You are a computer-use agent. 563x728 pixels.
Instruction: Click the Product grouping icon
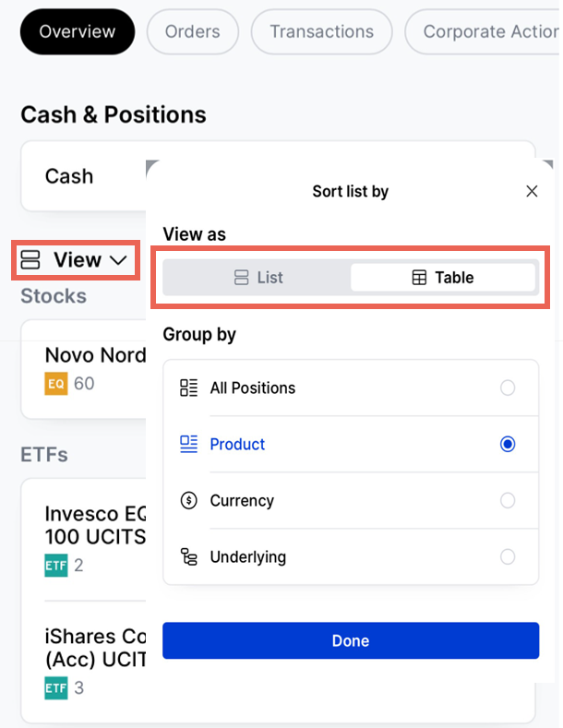189,444
